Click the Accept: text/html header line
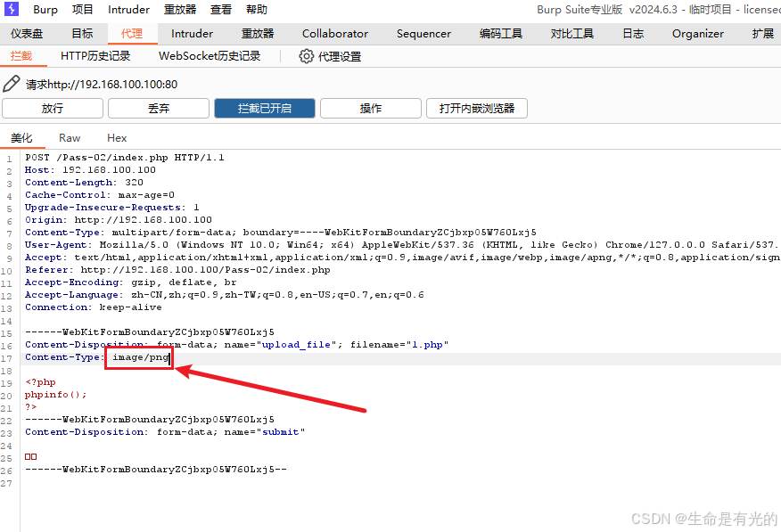 click(402, 257)
